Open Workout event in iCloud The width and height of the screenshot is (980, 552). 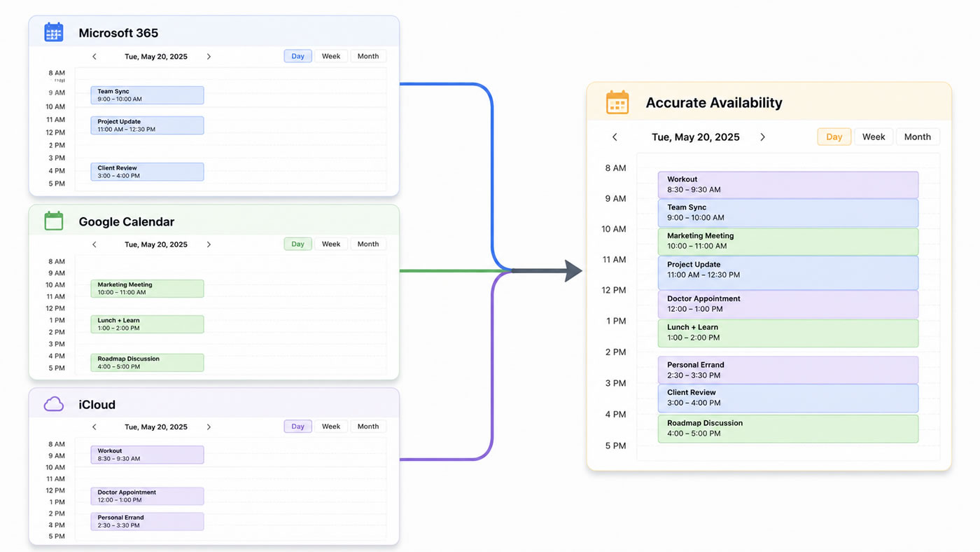pyautogui.click(x=147, y=455)
